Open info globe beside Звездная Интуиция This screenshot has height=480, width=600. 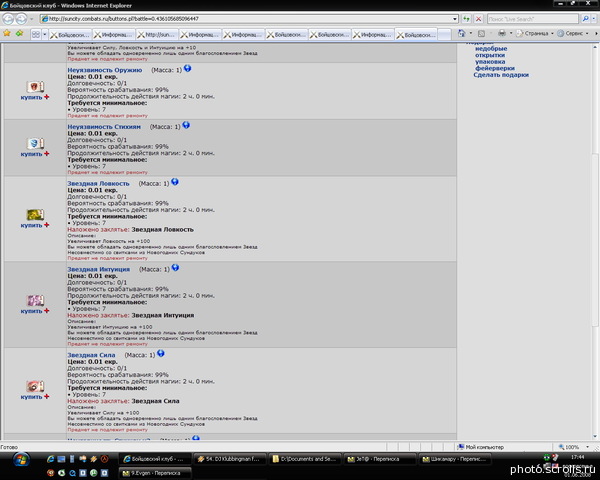coord(175,268)
